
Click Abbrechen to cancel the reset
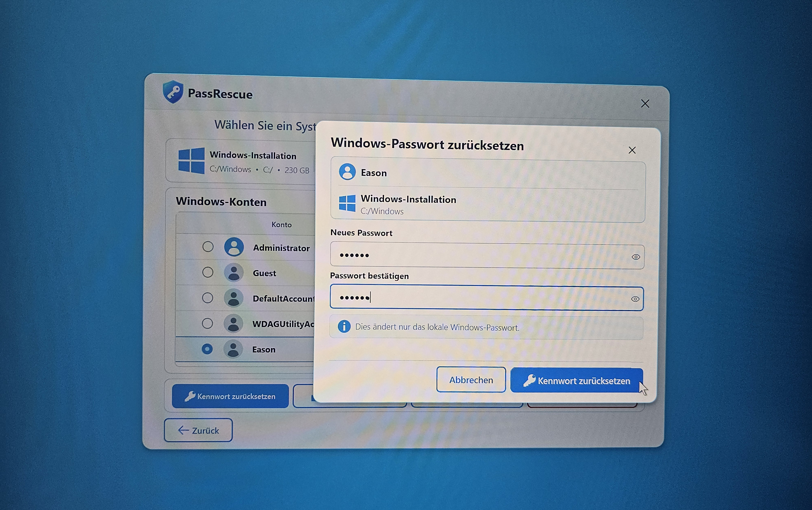pyautogui.click(x=471, y=380)
